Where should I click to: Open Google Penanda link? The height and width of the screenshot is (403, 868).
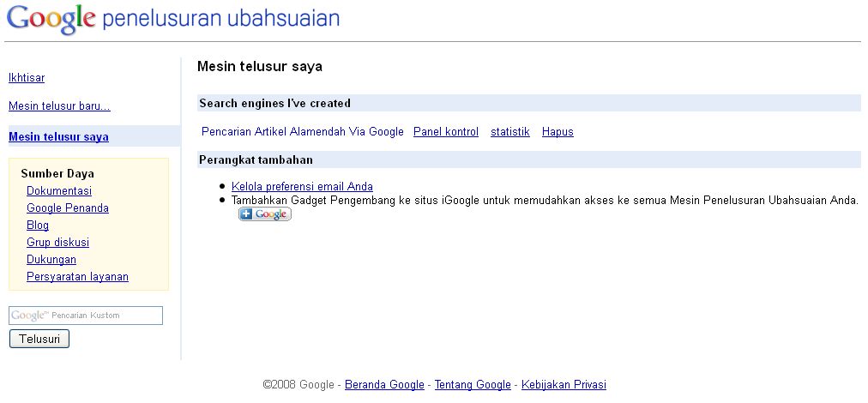click(68, 208)
